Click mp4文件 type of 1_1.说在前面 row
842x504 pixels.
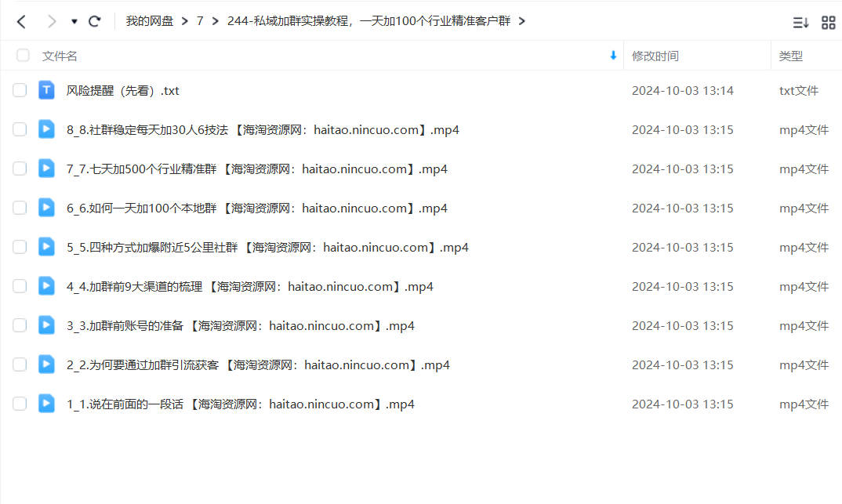(804, 404)
